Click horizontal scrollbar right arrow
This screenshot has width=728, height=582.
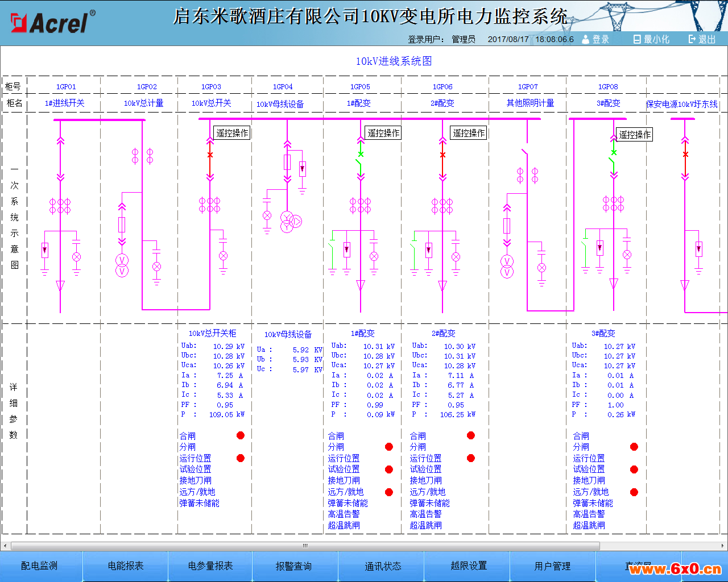click(723, 546)
